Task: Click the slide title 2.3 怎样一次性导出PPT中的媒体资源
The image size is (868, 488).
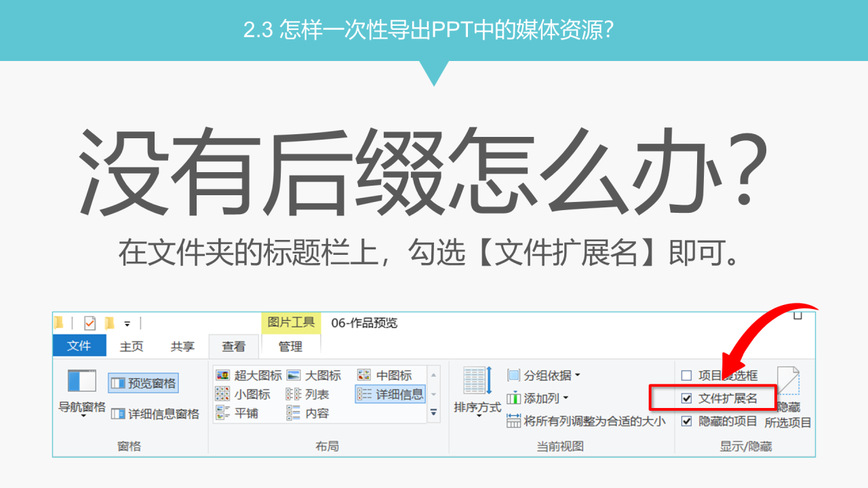Action: click(x=429, y=30)
